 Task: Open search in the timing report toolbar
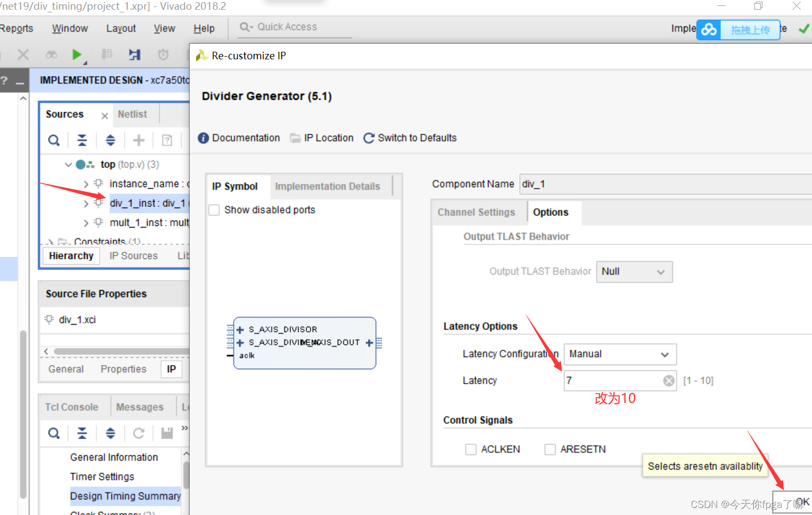53,433
